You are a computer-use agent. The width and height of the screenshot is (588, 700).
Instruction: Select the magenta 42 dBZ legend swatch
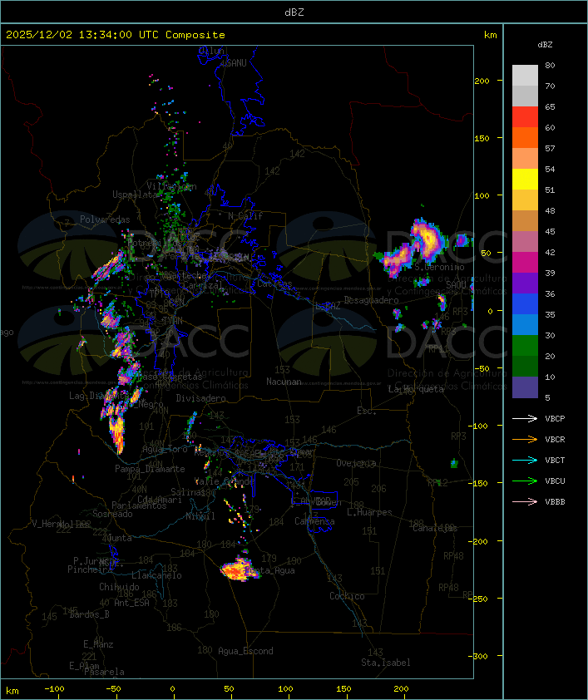point(525,263)
